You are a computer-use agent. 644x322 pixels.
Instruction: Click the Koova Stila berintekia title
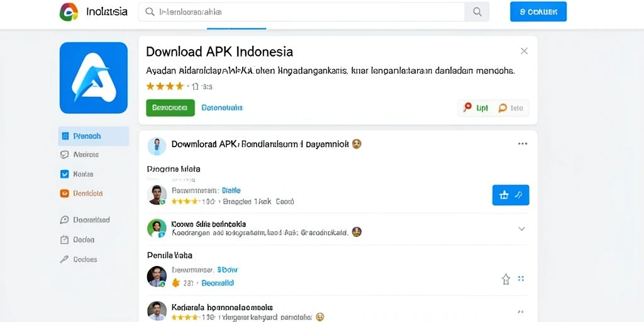[x=209, y=224]
